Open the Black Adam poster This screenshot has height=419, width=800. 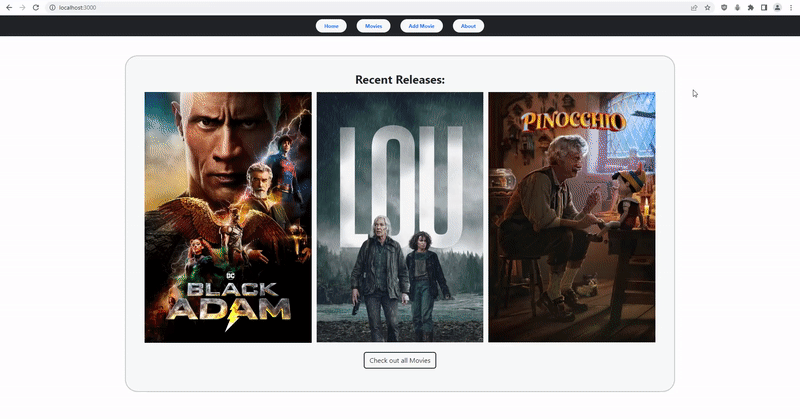(x=228, y=217)
